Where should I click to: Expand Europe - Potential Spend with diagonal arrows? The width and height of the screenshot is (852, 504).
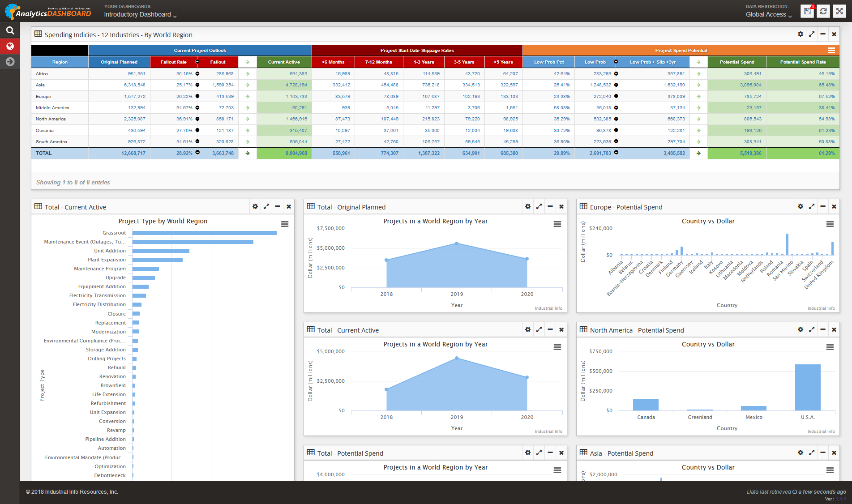point(812,206)
